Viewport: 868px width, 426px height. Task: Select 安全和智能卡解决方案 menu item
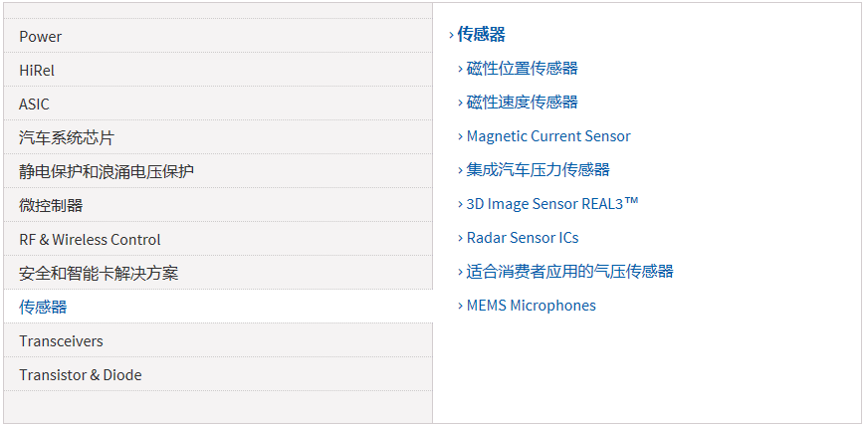(99, 274)
